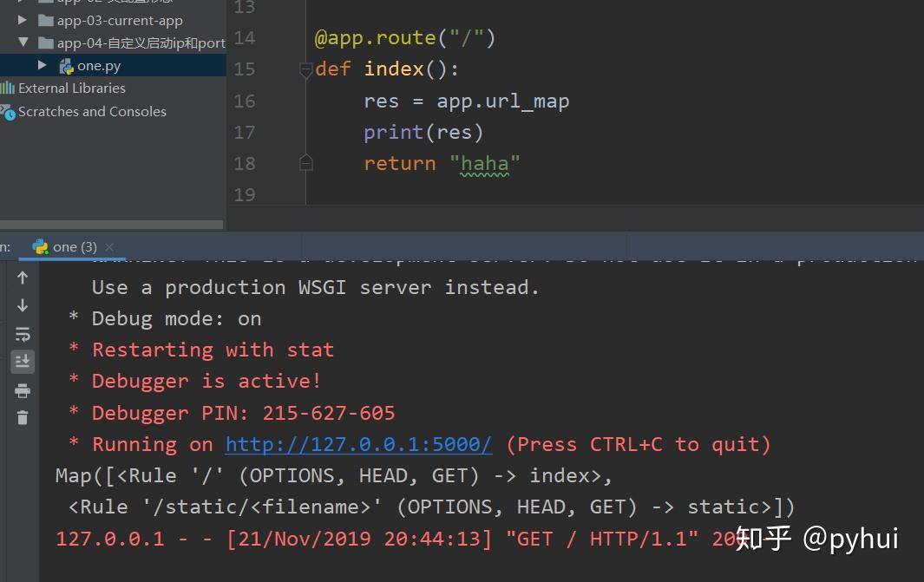The width and height of the screenshot is (924, 582).
Task: Collapse the app-04 folder arrow
Action: tap(23, 43)
